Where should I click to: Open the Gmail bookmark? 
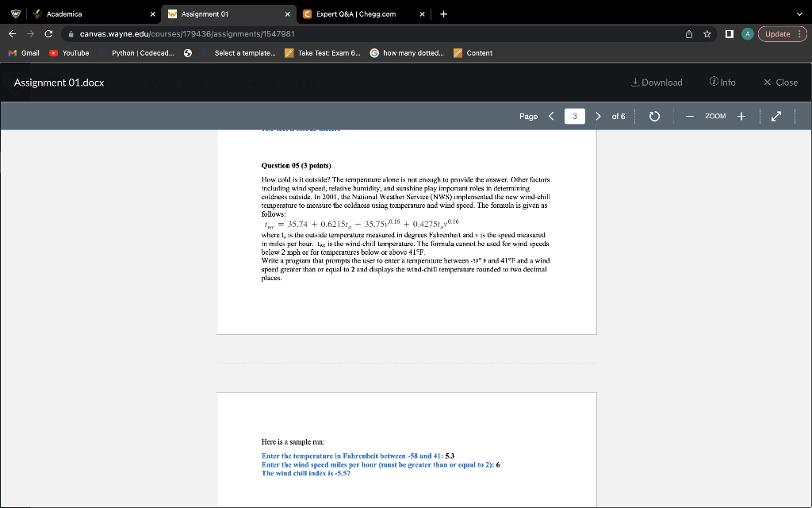pyautogui.click(x=24, y=53)
